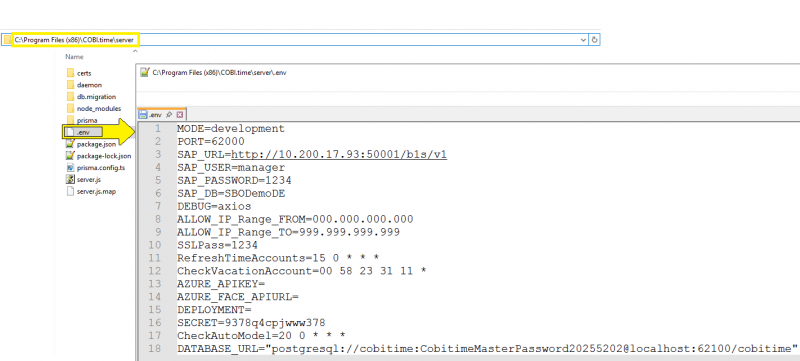Switch to the .env editor tab
Viewport: 800px width, 361px height.
click(155, 115)
